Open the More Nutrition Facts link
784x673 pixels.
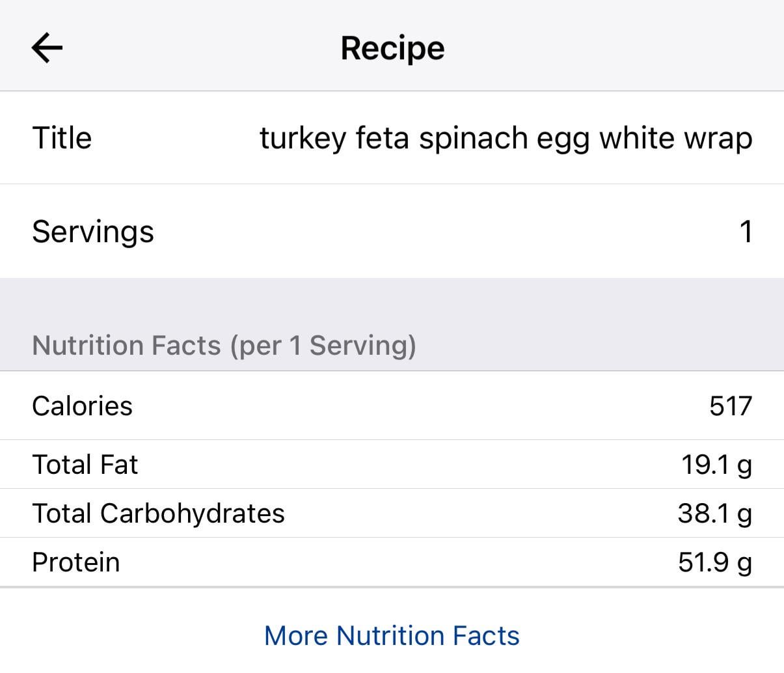(x=392, y=635)
